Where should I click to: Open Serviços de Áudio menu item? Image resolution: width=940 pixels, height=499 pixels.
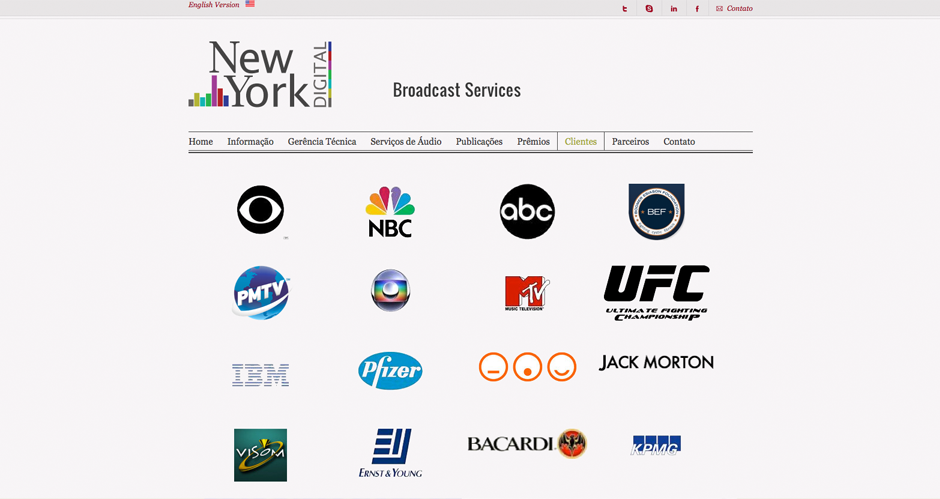pyautogui.click(x=406, y=142)
